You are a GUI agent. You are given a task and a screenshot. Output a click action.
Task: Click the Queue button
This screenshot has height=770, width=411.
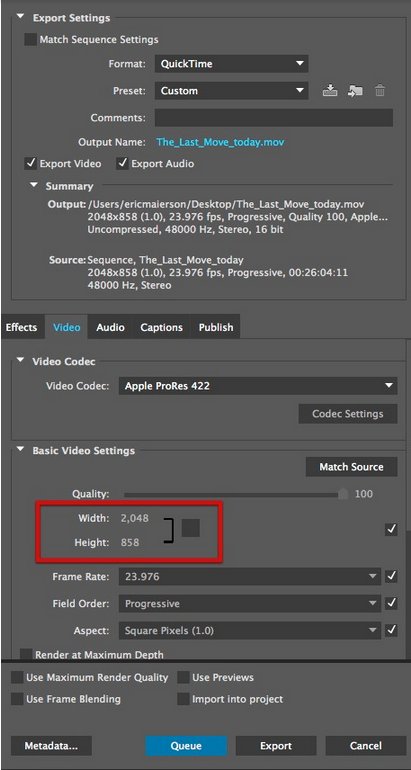186,745
